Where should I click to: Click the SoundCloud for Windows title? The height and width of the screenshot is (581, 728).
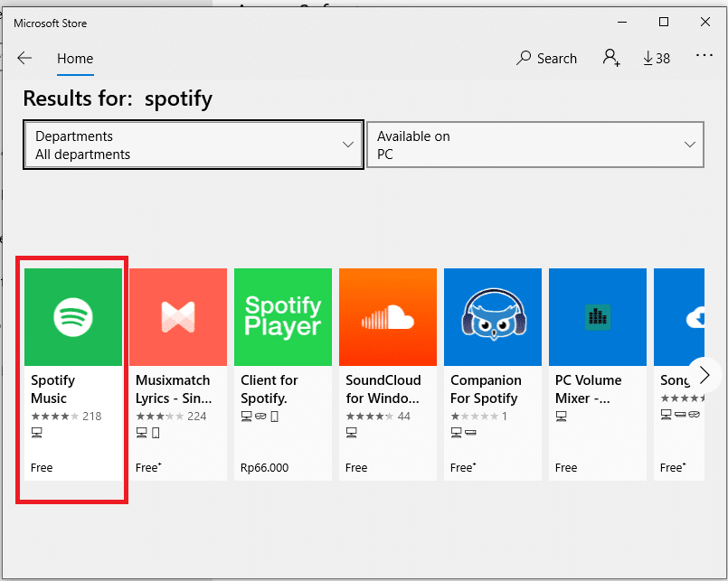click(383, 389)
